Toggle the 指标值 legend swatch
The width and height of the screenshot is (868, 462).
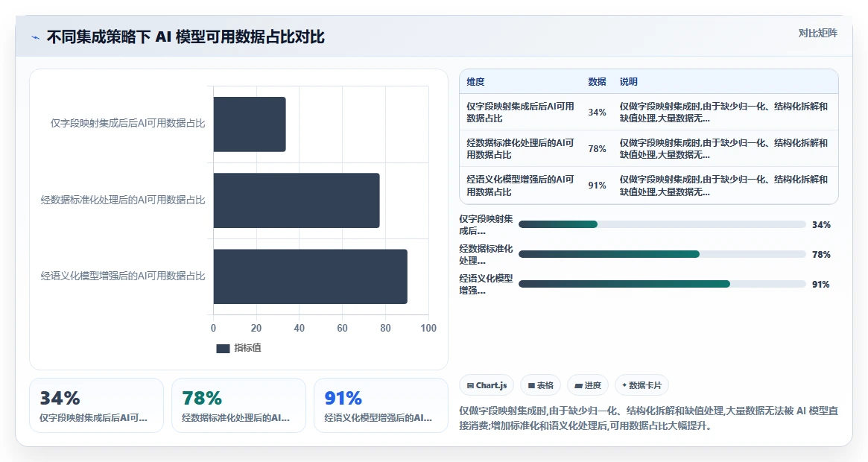tap(223, 349)
